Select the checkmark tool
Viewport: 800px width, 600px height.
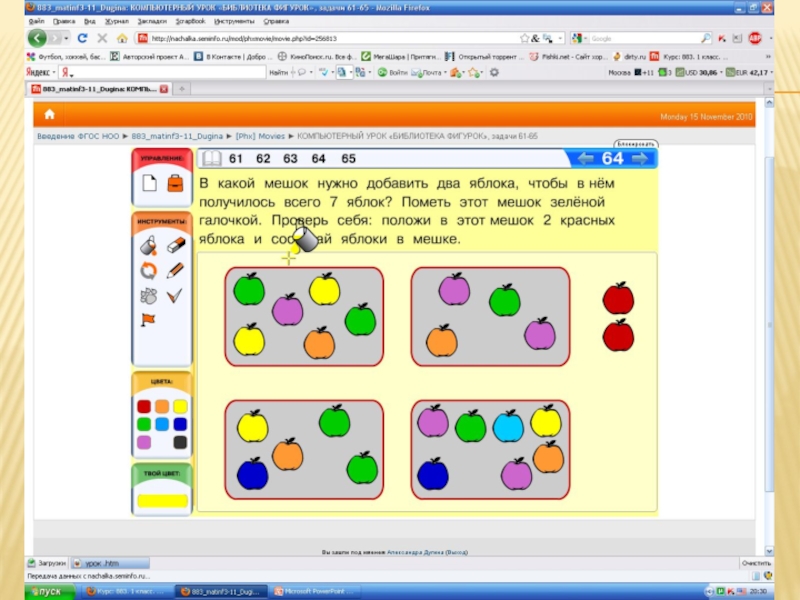[174, 295]
